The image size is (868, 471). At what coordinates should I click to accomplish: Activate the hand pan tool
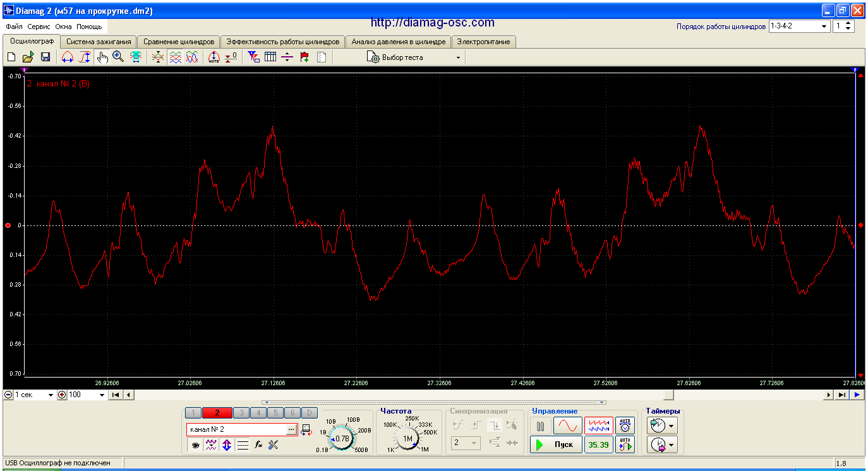(102, 57)
